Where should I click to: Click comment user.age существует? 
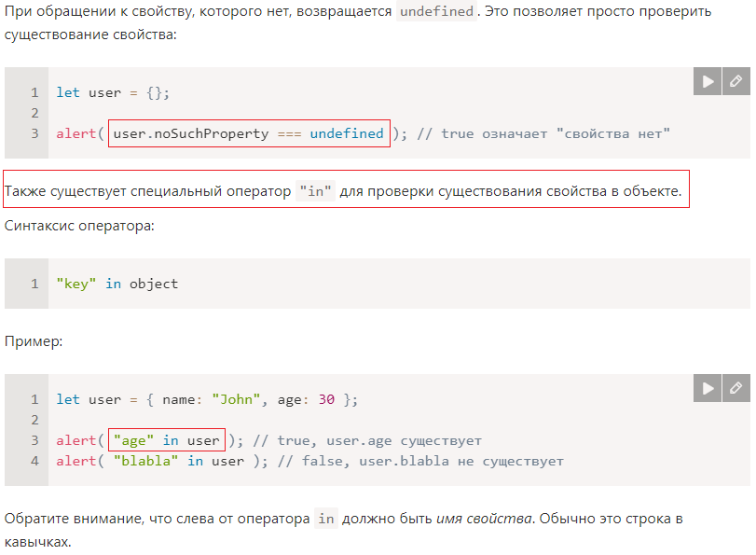(367, 440)
